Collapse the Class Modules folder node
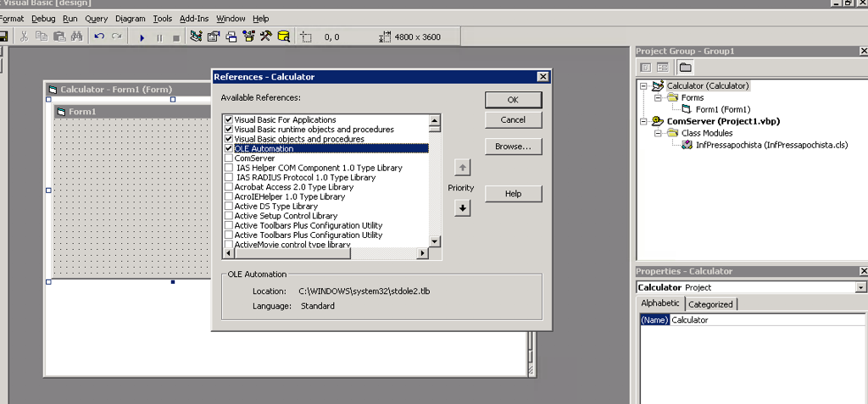Screen dimensions: 868x404 point(657,133)
